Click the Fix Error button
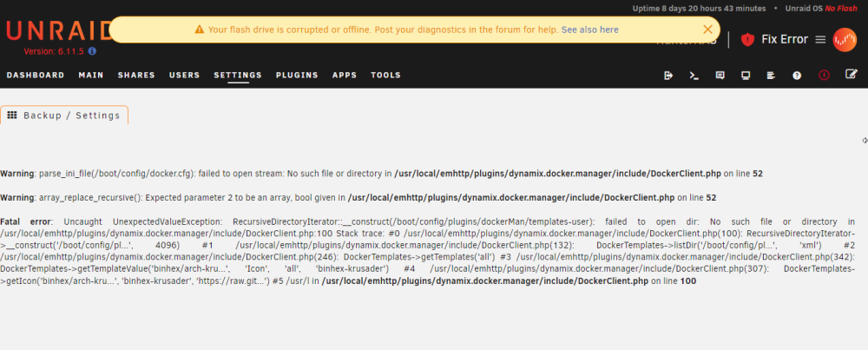This screenshot has width=868, height=350. point(785,39)
